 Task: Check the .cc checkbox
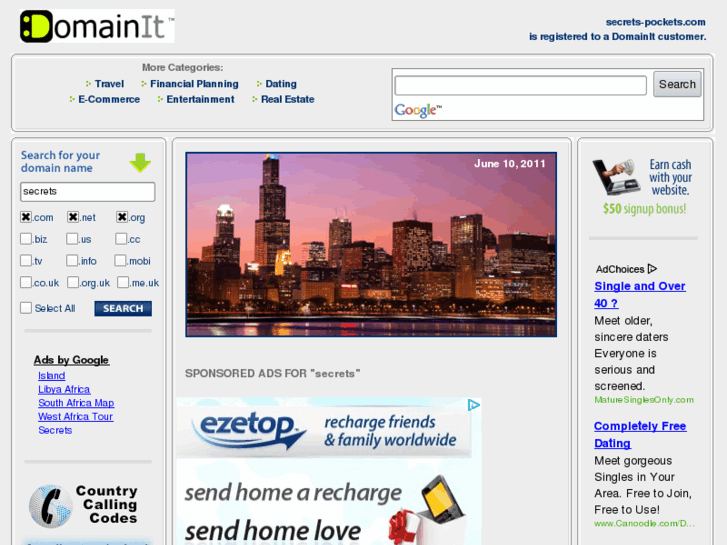point(121,238)
